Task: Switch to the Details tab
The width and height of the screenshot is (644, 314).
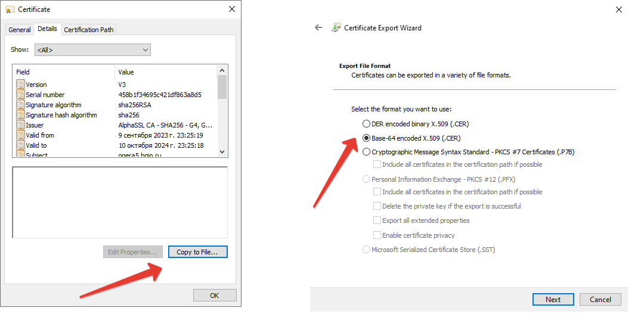Action: tap(47, 29)
